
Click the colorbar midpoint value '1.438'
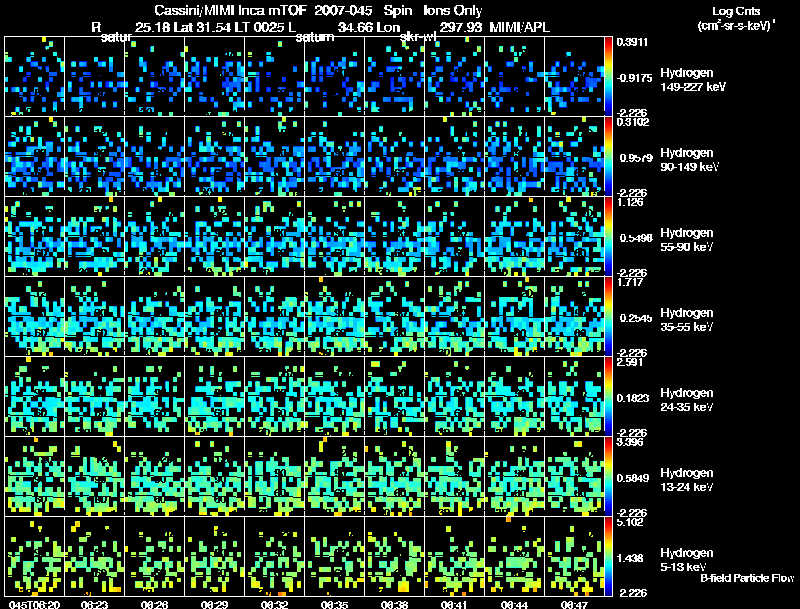[x=630, y=558]
